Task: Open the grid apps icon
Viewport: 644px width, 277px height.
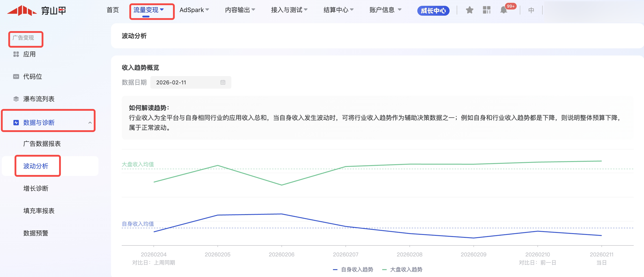Action: 486,10
